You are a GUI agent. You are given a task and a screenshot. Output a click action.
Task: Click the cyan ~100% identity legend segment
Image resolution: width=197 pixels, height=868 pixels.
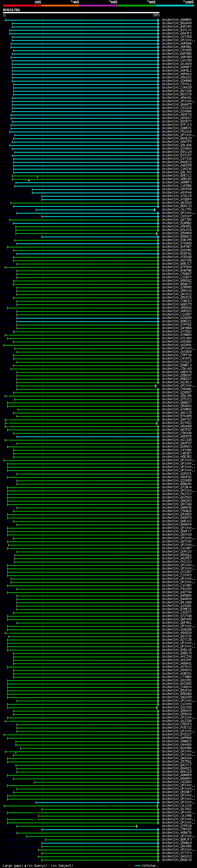pyautogui.click(x=175, y=6)
